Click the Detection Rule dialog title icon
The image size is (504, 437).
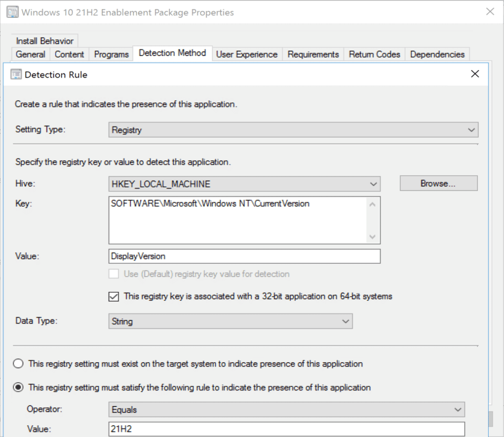click(x=16, y=74)
